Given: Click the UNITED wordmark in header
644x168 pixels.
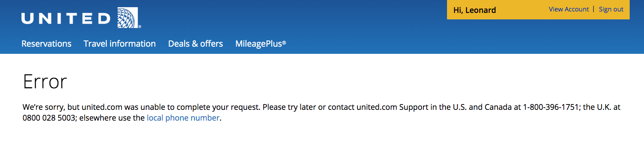Looking at the screenshot, I should (66, 18).
